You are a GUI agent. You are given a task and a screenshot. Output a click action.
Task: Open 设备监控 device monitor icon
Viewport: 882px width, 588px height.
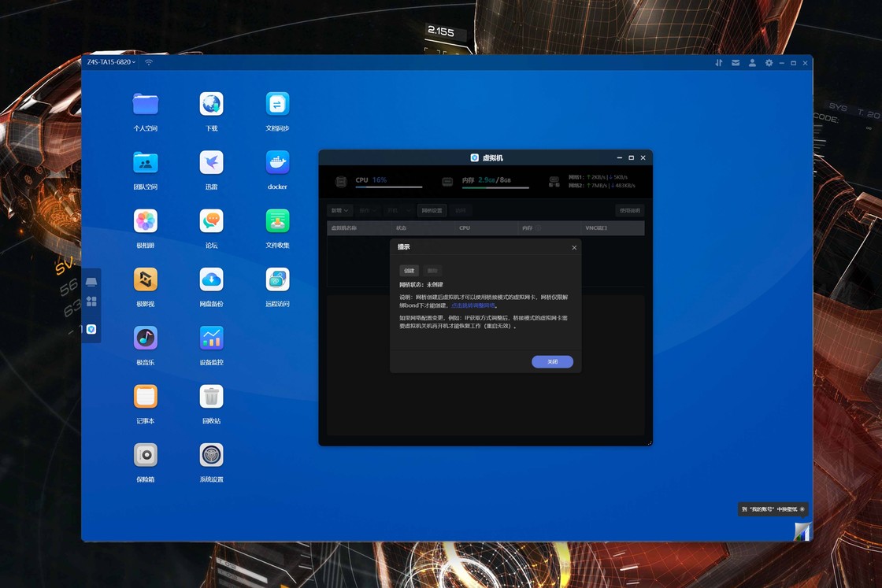pos(211,338)
